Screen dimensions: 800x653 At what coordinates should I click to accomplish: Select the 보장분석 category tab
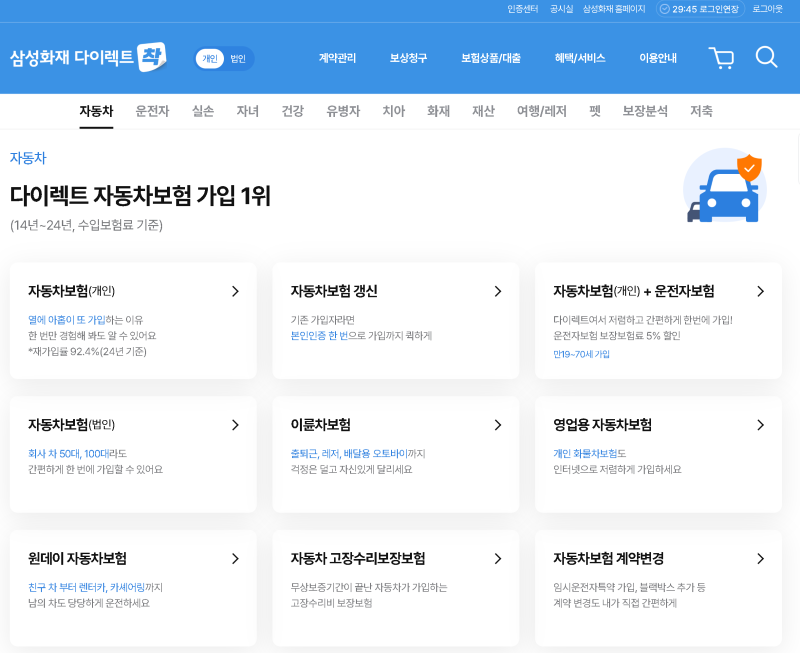pos(645,111)
